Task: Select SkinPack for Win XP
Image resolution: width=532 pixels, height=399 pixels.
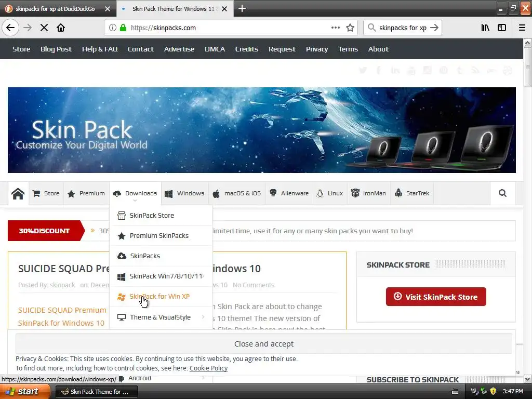Action: tap(162, 297)
